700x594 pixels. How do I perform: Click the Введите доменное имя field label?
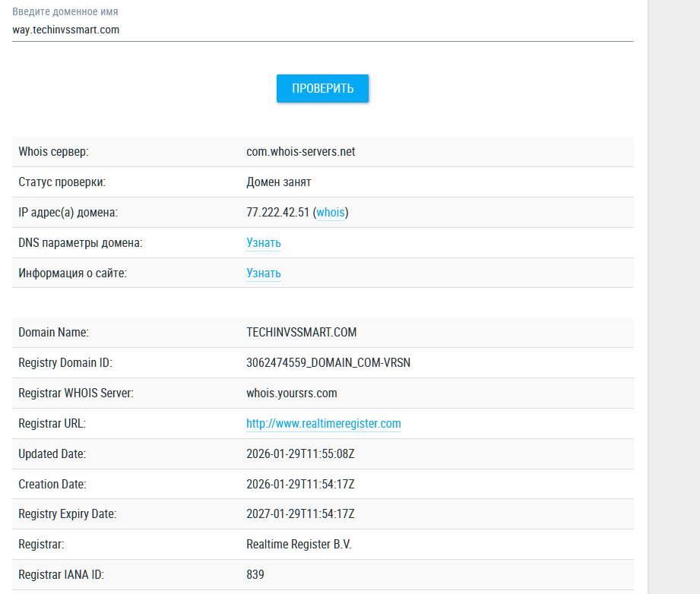(65, 12)
